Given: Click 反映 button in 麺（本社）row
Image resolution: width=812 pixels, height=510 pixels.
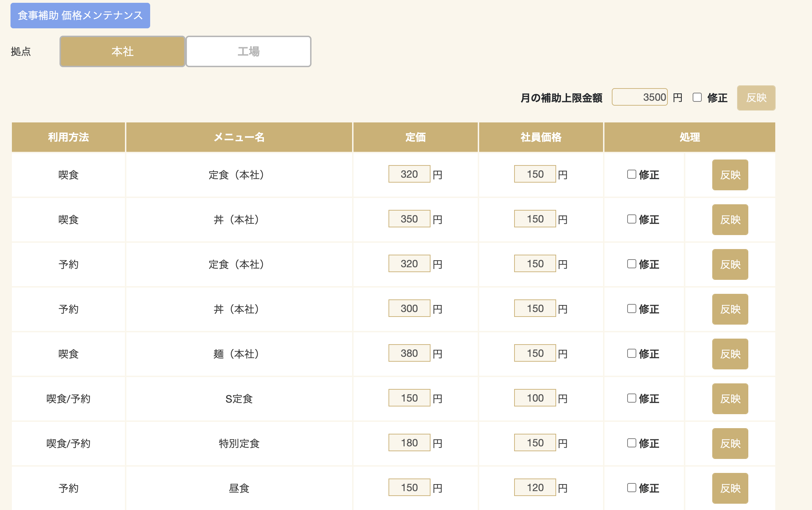Looking at the screenshot, I should (730, 354).
